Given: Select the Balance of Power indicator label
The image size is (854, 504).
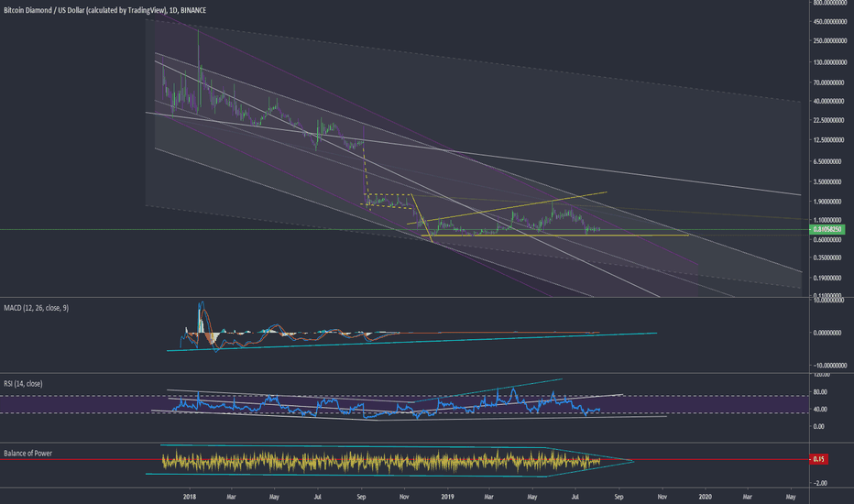Looking at the screenshot, I should tap(27, 454).
